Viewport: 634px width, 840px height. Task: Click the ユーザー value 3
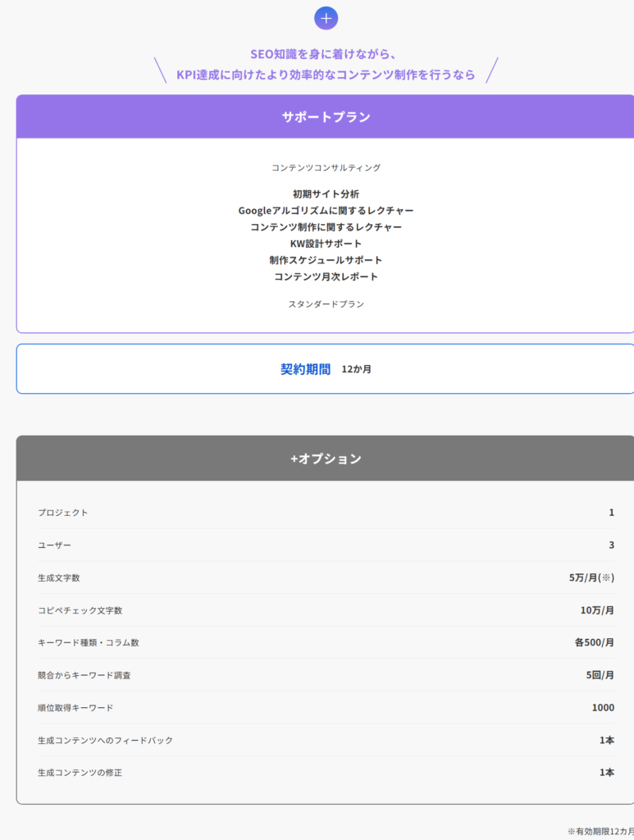(611, 546)
